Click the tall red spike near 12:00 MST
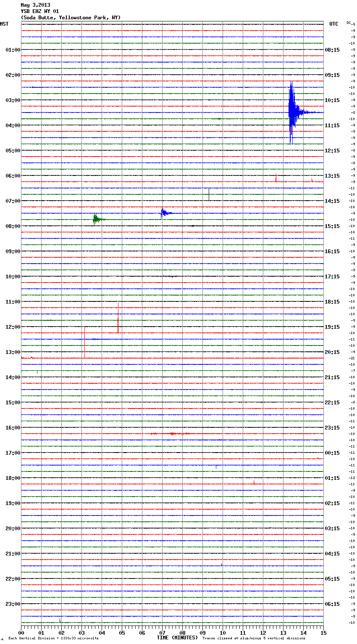 tap(118, 318)
